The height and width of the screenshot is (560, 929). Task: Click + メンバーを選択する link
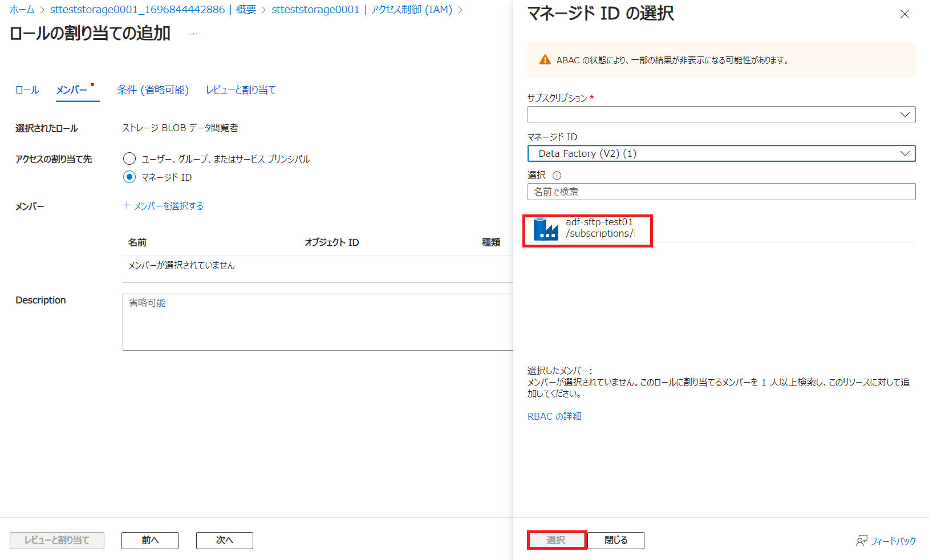[x=163, y=206]
